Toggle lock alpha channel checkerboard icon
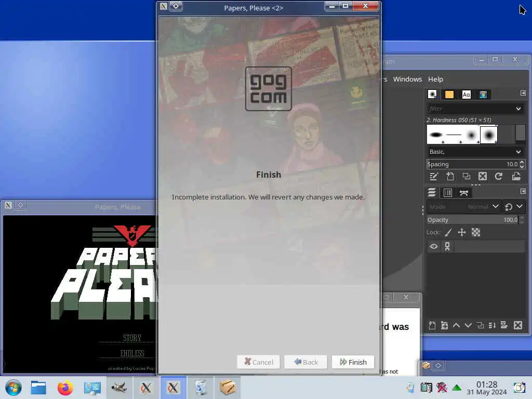Screen dimensions: 532x399 (476, 232)
